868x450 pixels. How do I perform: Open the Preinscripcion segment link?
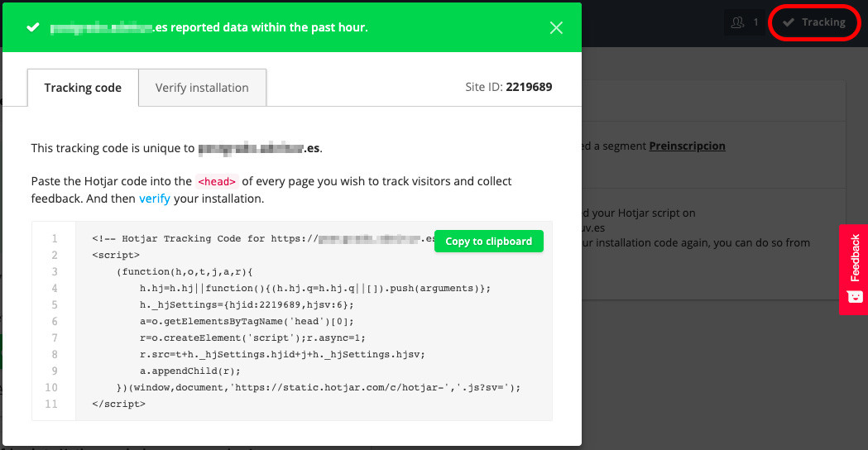687,146
